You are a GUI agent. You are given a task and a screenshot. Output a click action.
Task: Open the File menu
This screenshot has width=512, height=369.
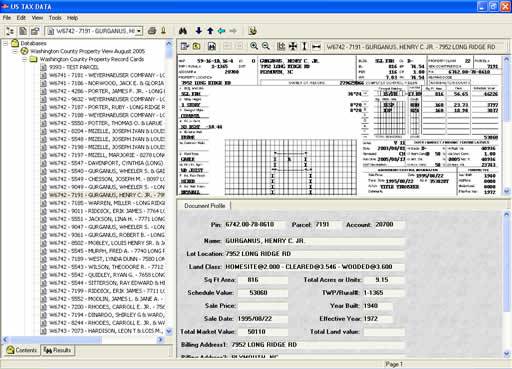click(x=7, y=18)
